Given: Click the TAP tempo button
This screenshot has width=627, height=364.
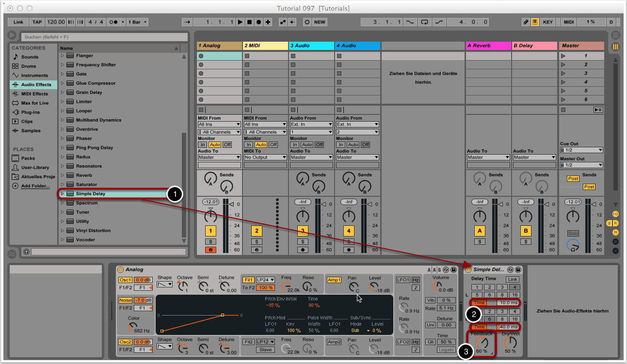Looking at the screenshot, I should click(x=37, y=22).
